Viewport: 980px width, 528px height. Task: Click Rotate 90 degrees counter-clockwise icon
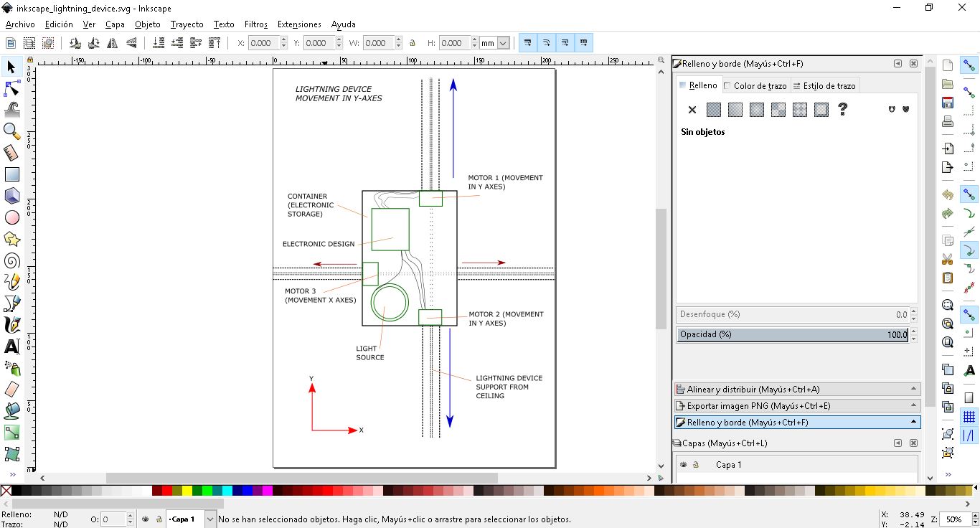click(x=75, y=43)
